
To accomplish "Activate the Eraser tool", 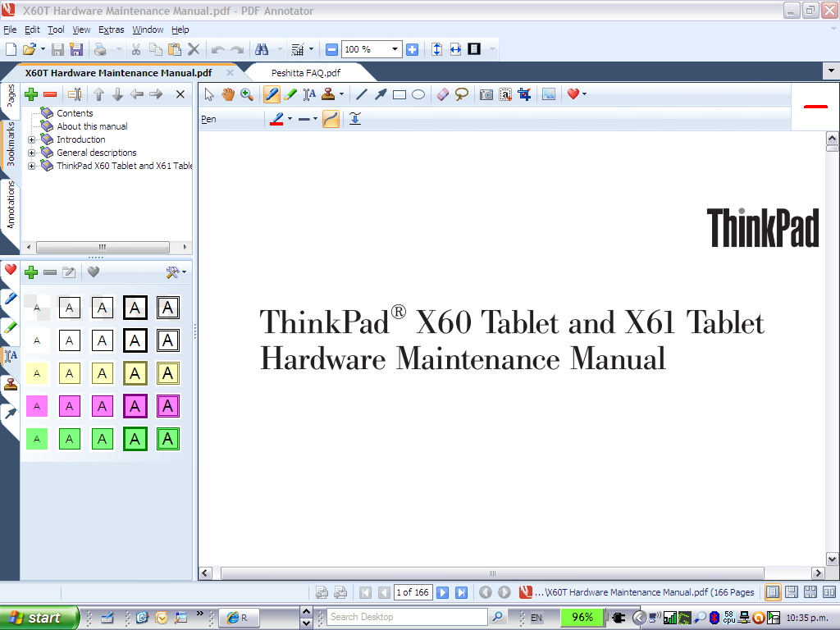I will coord(442,95).
